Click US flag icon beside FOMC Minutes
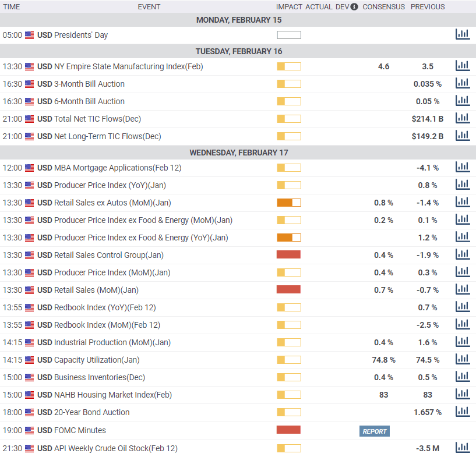 pos(29,430)
